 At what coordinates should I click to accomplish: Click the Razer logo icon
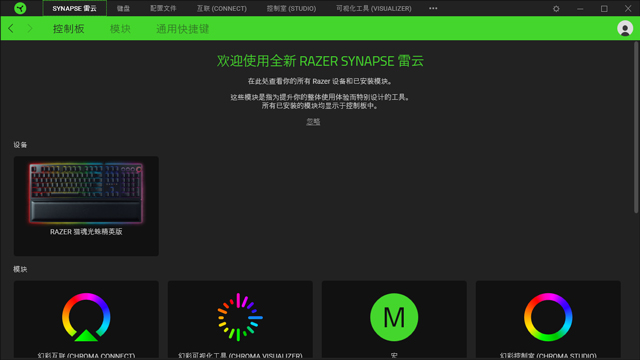click(20, 8)
